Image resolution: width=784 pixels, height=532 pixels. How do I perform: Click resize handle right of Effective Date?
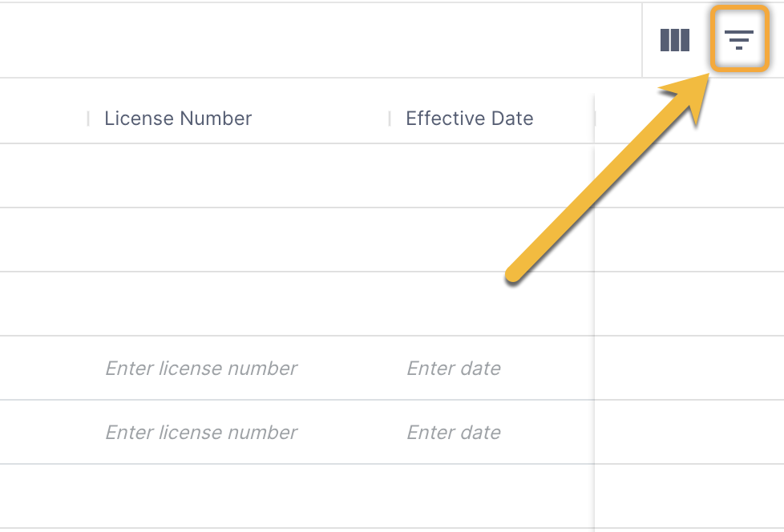[x=594, y=119]
